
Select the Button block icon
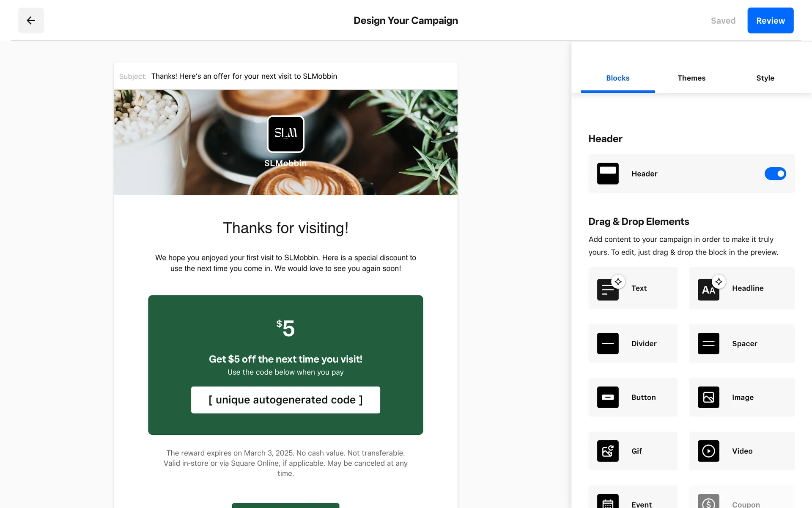coord(607,397)
